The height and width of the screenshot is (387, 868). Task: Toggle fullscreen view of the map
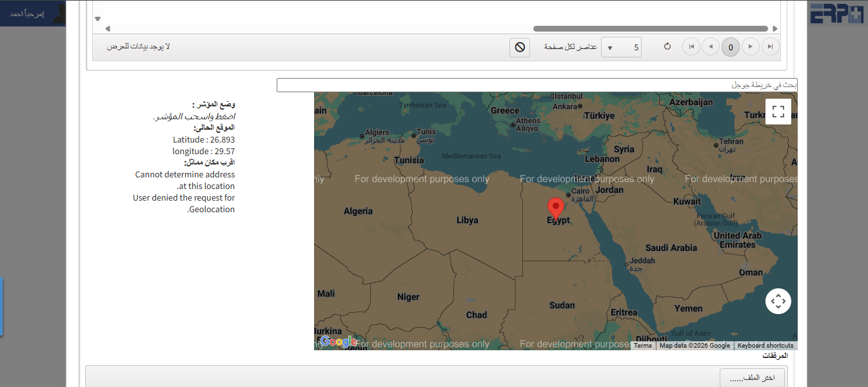point(778,111)
